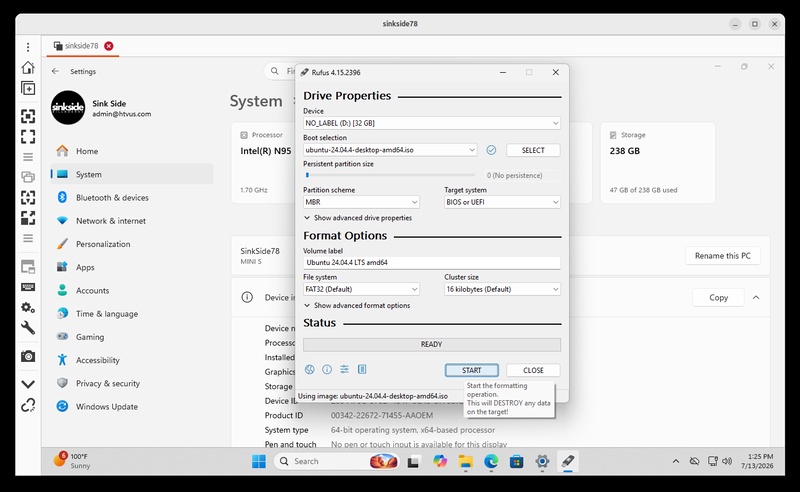This screenshot has width=800, height=492.
Task: Click the down-chevron icon in viewer sidebar
Action: 28,384
